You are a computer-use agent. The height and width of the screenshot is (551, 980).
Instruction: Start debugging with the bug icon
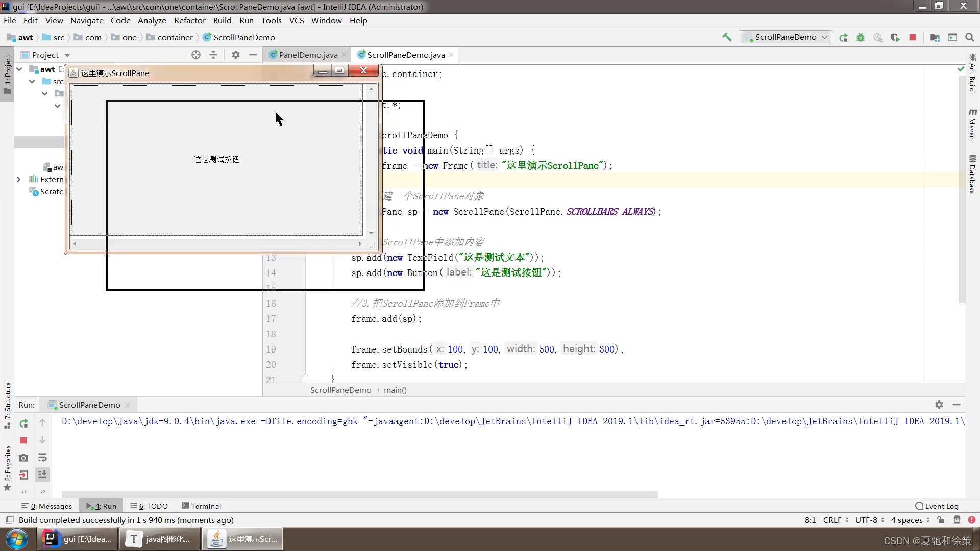click(861, 37)
